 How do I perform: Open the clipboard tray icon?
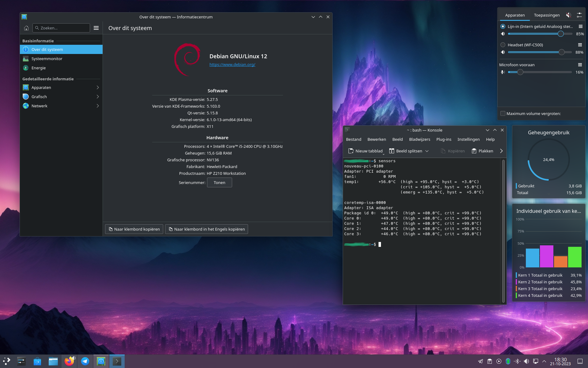pos(490,361)
